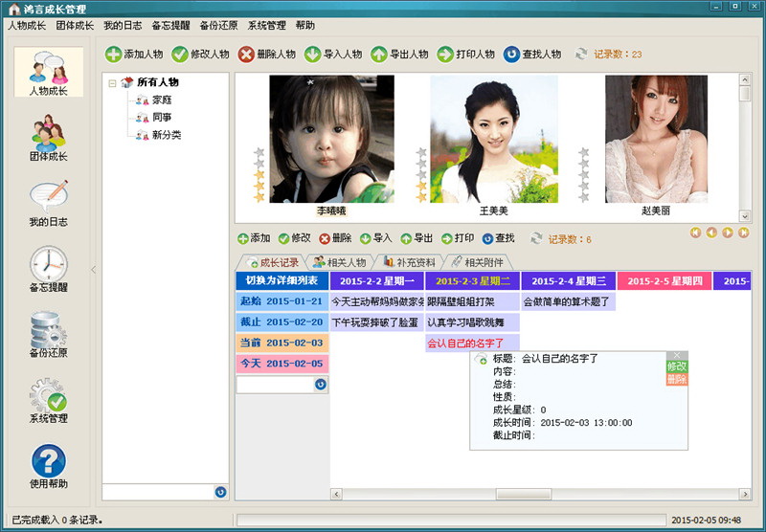Collapse the left sidebar with arrow handle
The width and height of the screenshot is (766, 532).
[x=93, y=269]
